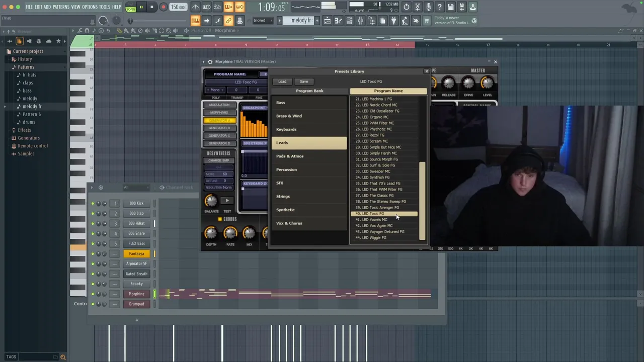644x362 pixels.
Task: Click the browser search magnifier icon
Action: point(63,357)
